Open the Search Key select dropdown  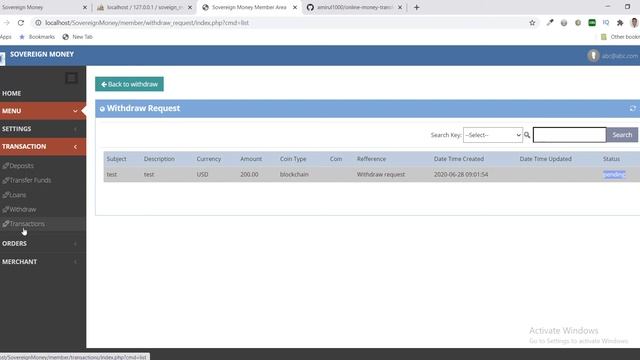[493, 135]
